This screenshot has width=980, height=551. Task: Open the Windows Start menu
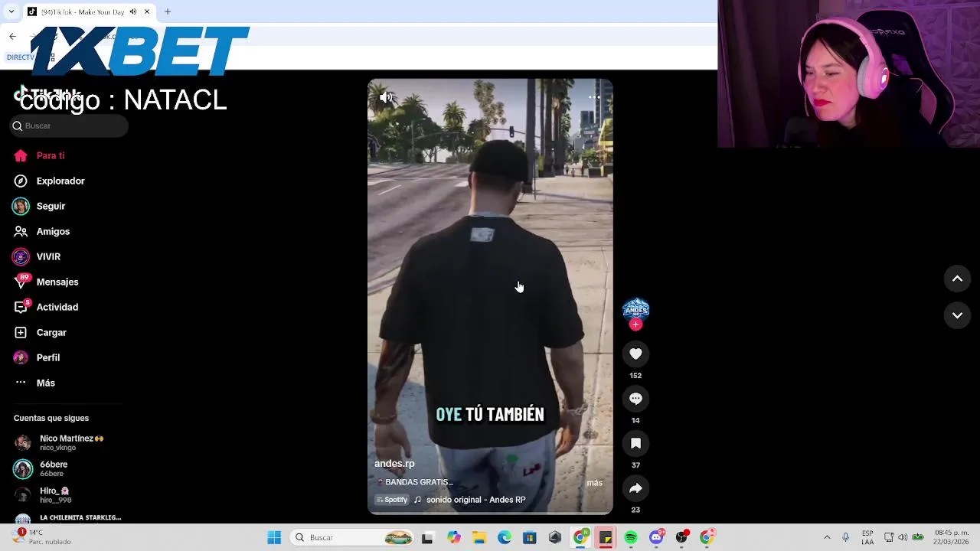[x=274, y=537]
